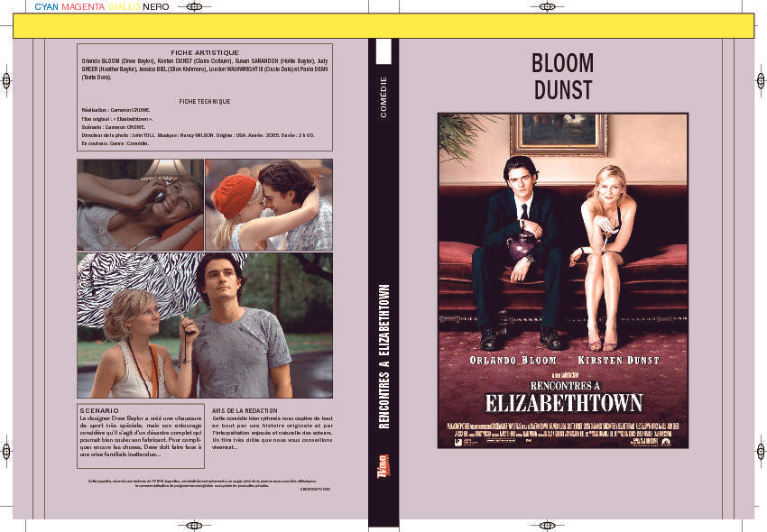Click the registration mark beside the 'NERO' label
The height and width of the screenshot is (532, 767).
click(x=194, y=7)
